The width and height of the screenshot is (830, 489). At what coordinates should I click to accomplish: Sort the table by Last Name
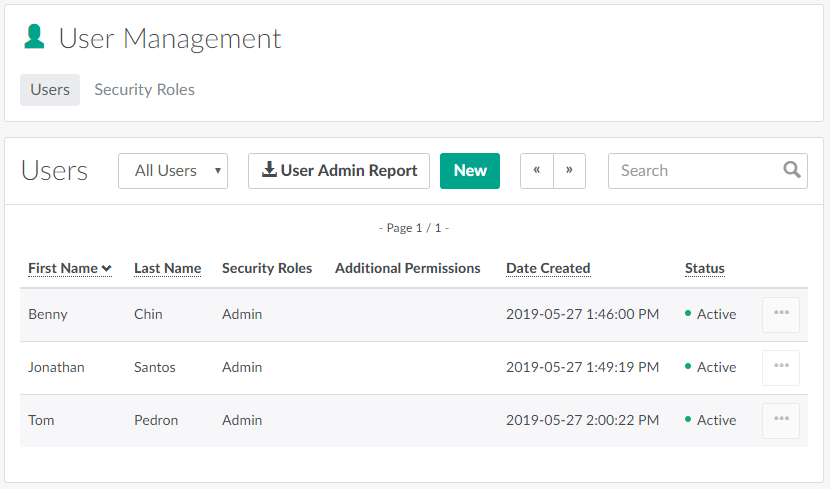point(167,268)
